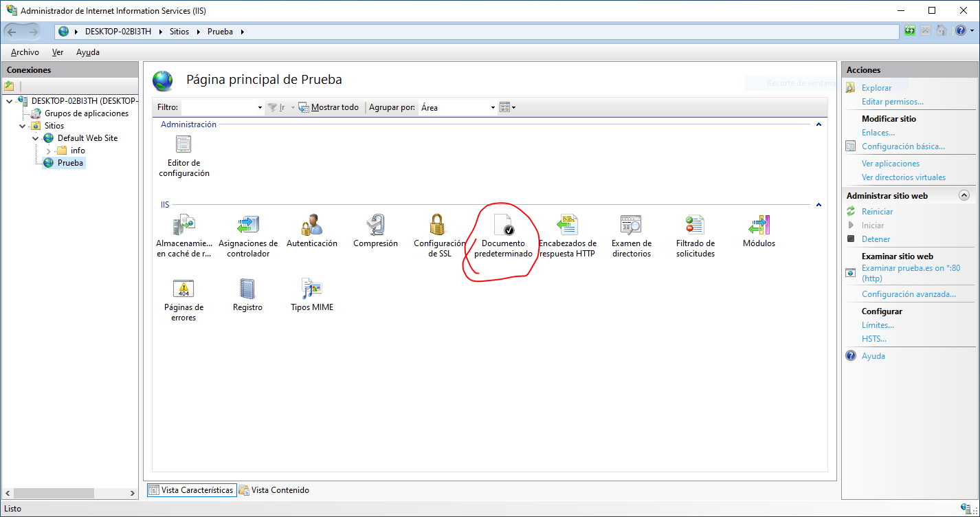Open Documento predeterminado feature
The height and width of the screenshot is (517, 980).
[x=504, y=236]
